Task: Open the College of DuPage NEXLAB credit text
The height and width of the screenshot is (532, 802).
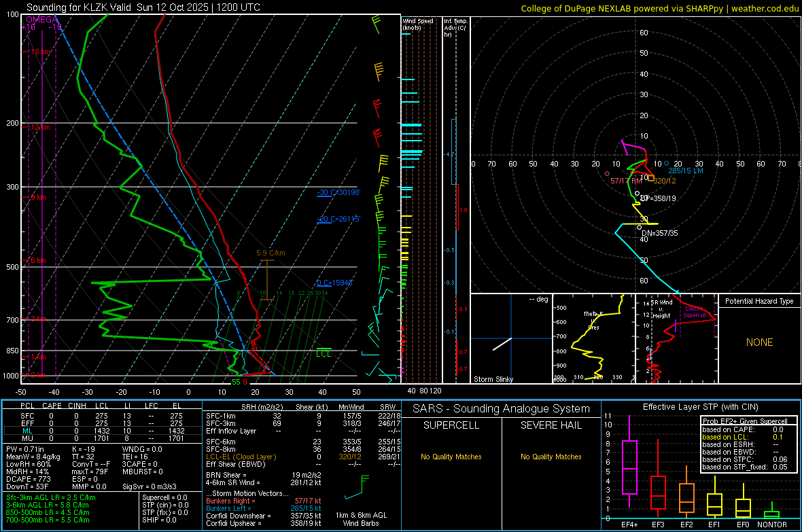Action: (x=660, y=8)
